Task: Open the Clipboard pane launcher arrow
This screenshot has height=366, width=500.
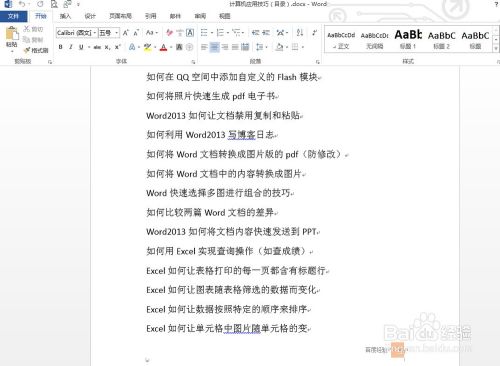Action: 50,62
